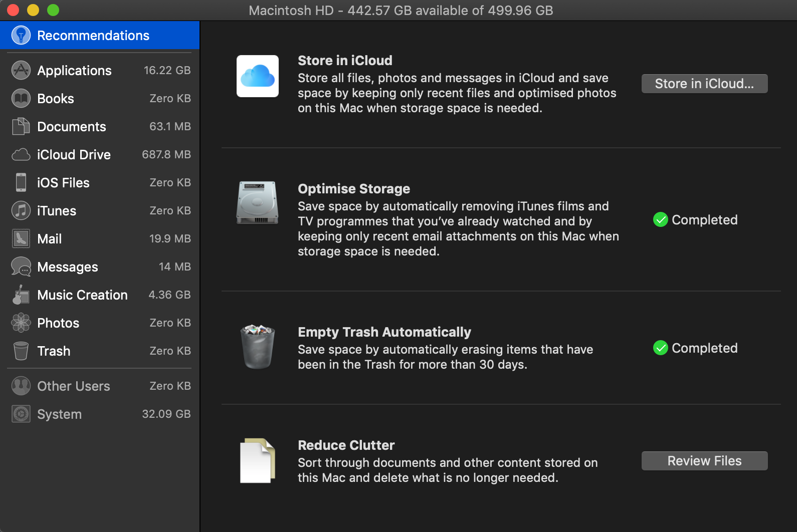Click the iTunes music note icon
The image size is (797, 532).
click(x=21, y=210)
